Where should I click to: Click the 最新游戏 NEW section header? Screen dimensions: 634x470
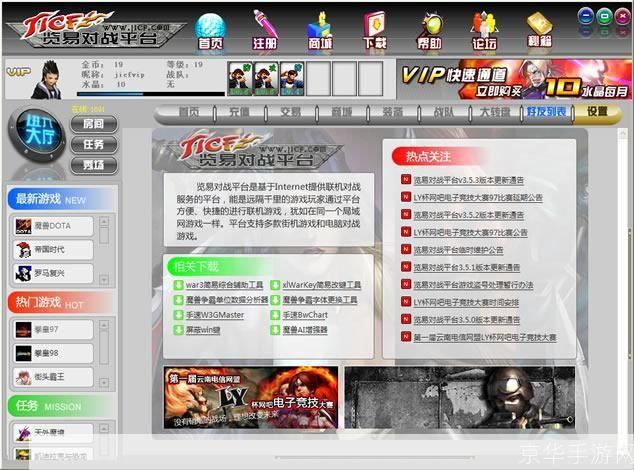tap(61, 199)
